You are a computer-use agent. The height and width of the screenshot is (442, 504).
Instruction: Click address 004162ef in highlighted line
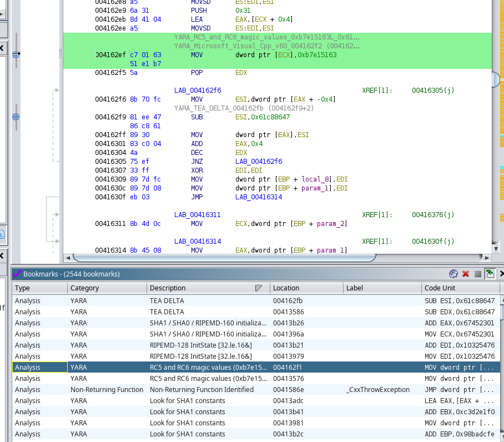point(110,55)
